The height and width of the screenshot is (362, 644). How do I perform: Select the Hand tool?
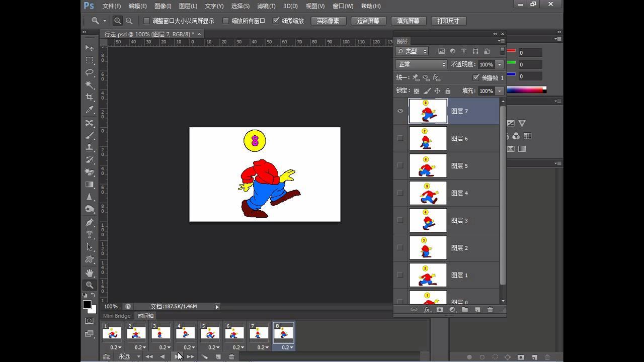(90, 273)
